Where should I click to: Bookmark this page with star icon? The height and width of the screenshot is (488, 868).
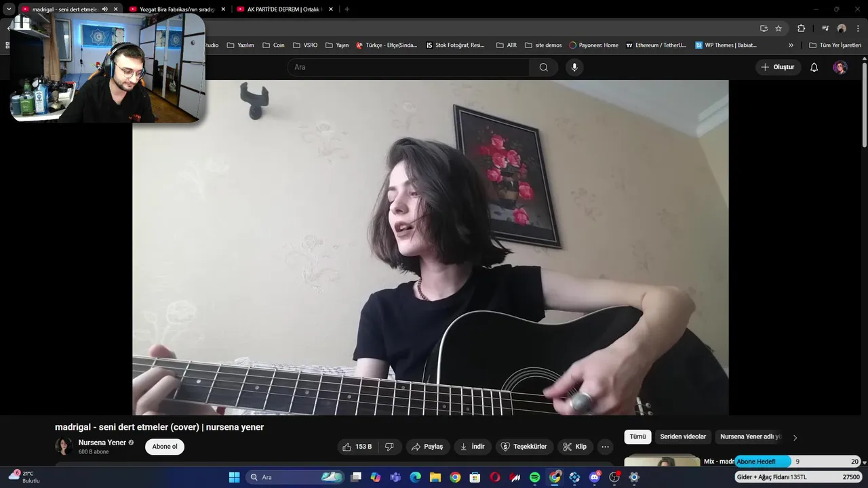pyautogui.click(x=778, y=28)
